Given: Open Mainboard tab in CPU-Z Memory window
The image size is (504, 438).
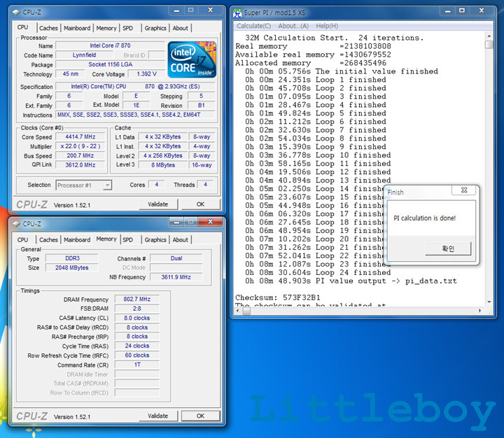Looking at the screenshot, I should (x=77, y=240).
